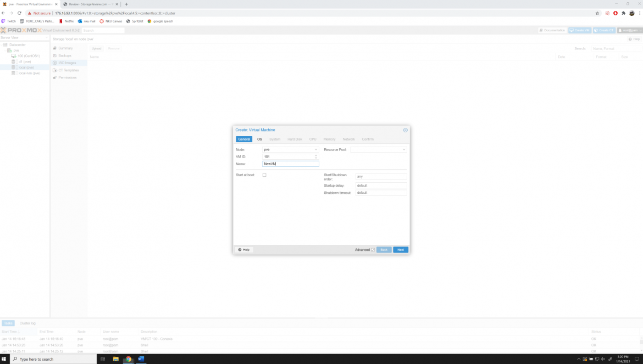
Task: Switch to the CPU tab
Action: pos(313,139)
